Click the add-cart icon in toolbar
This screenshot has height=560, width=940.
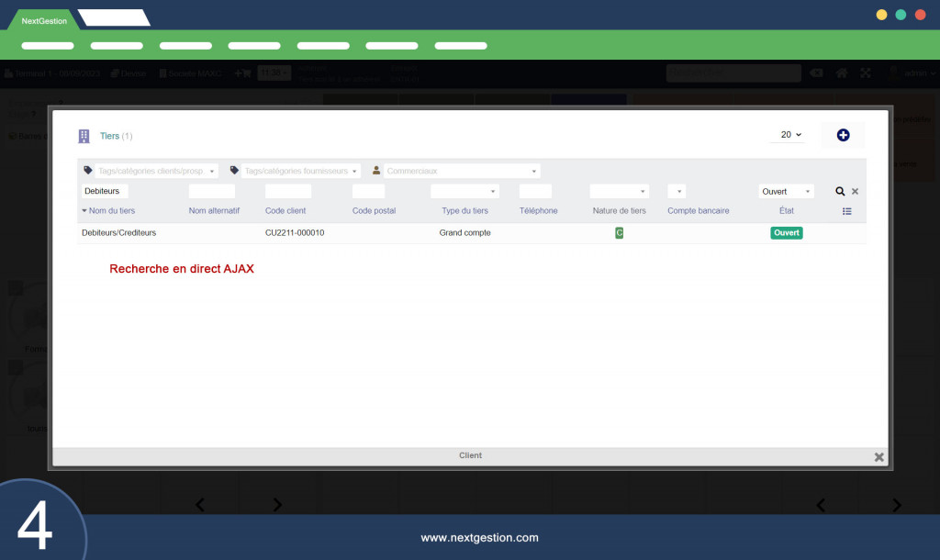[x=242, y=73]
